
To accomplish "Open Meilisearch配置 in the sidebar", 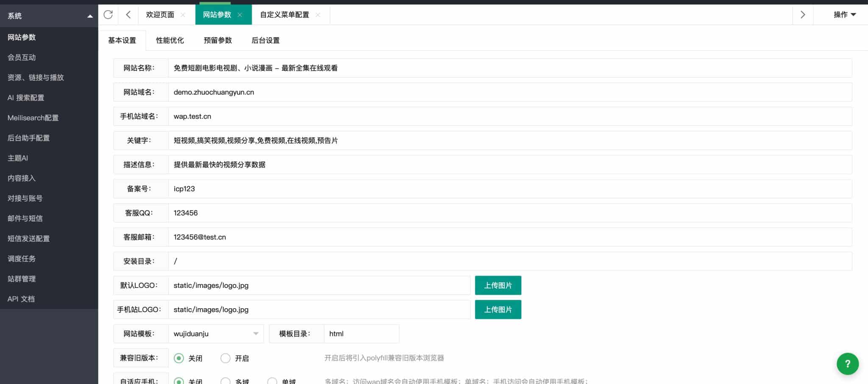I will [x=49, y=118].
